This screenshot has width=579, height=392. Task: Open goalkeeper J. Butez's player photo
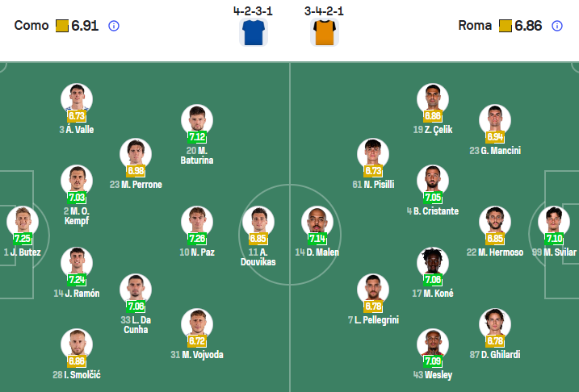(x=22, y=221)
